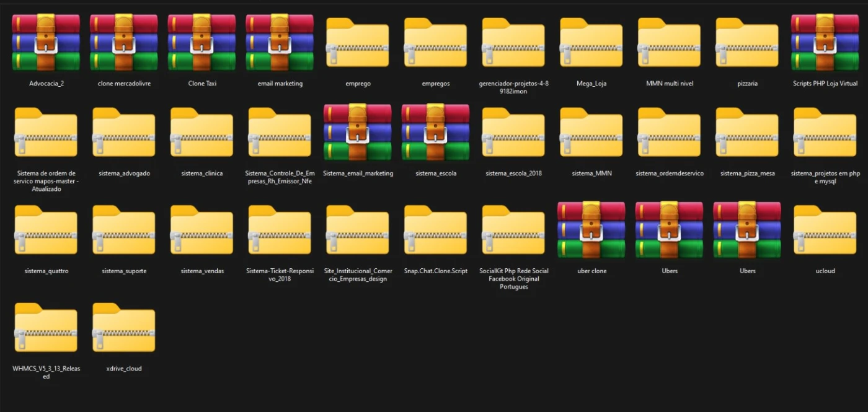Open the pizzaria zipped folder

coord(747,43)
